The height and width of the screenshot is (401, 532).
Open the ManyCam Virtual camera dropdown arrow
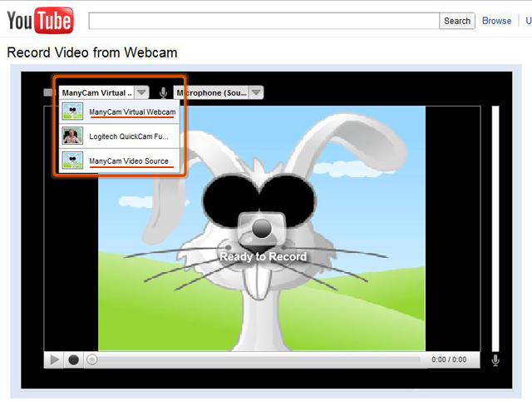[141, 92]
